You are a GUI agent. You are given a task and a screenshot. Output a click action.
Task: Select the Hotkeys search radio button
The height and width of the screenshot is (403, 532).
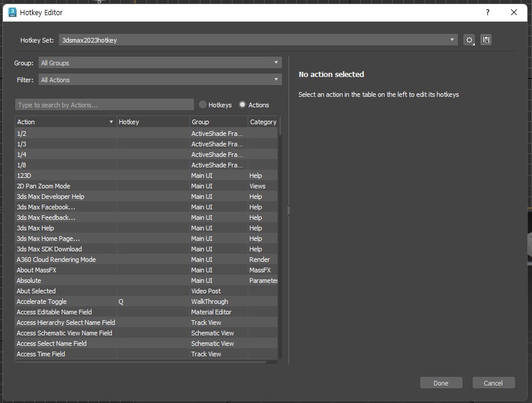point(203,104)
